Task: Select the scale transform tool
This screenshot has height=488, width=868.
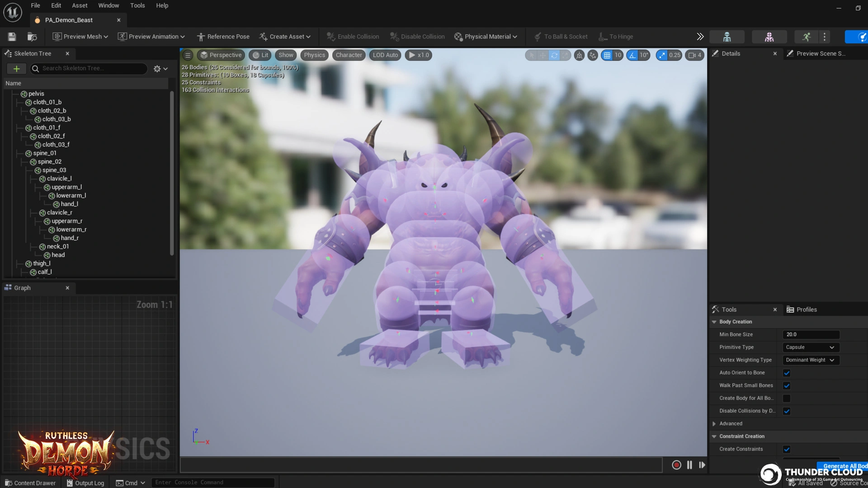Action: 565,55
